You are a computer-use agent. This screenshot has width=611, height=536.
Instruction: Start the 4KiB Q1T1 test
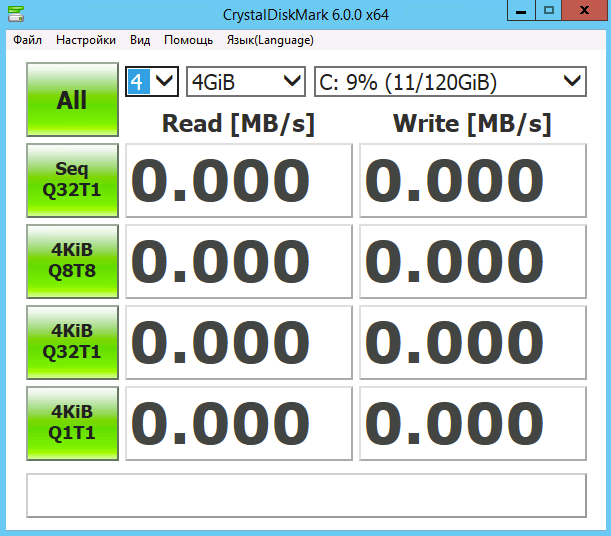(72, 421)
